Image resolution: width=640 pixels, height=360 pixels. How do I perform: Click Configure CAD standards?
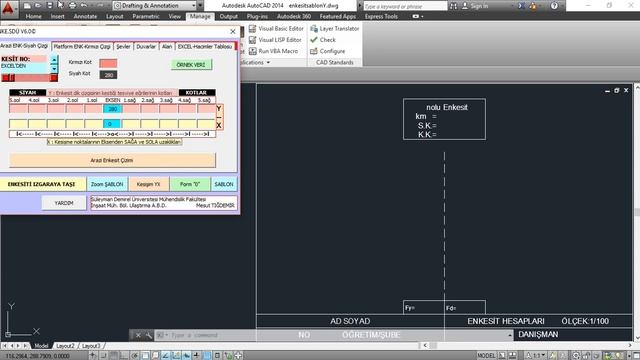[327, 51]
